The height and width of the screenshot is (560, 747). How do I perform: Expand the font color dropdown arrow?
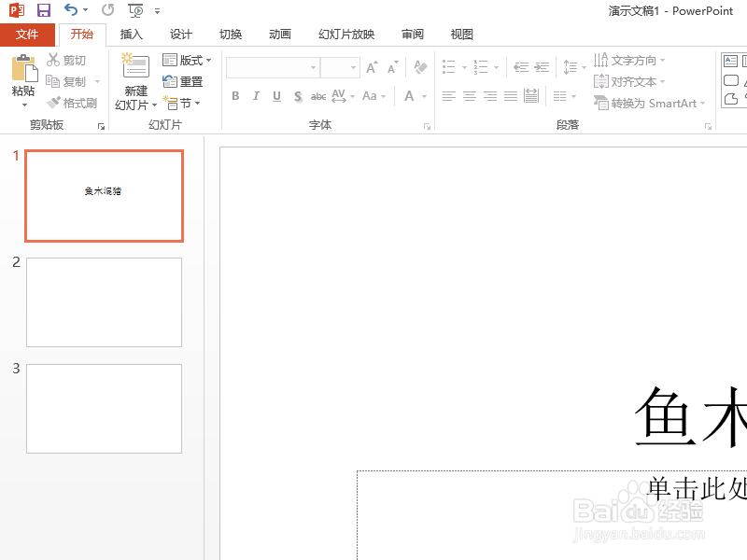tap(424, 97)
